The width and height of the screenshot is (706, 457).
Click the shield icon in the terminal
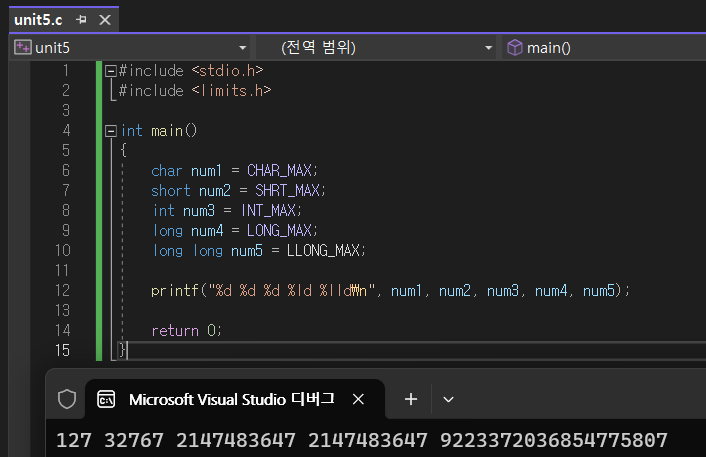click(67, 399)
